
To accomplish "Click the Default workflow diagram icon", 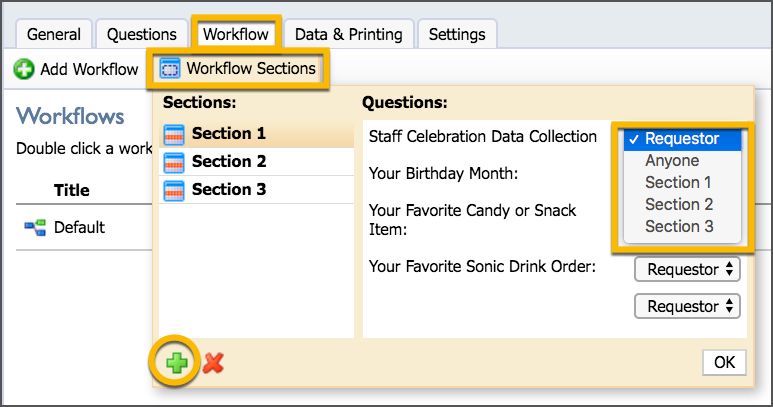I will pyautogui.click(x=35, y=227).
